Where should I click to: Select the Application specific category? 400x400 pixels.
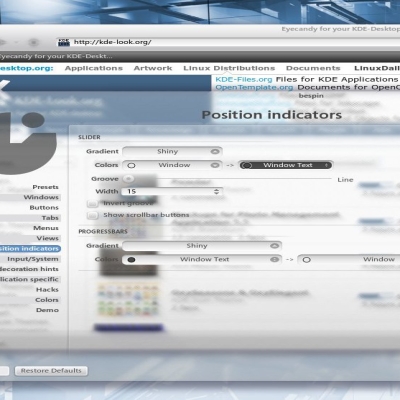pyautogui.click(x=29, y=279)
